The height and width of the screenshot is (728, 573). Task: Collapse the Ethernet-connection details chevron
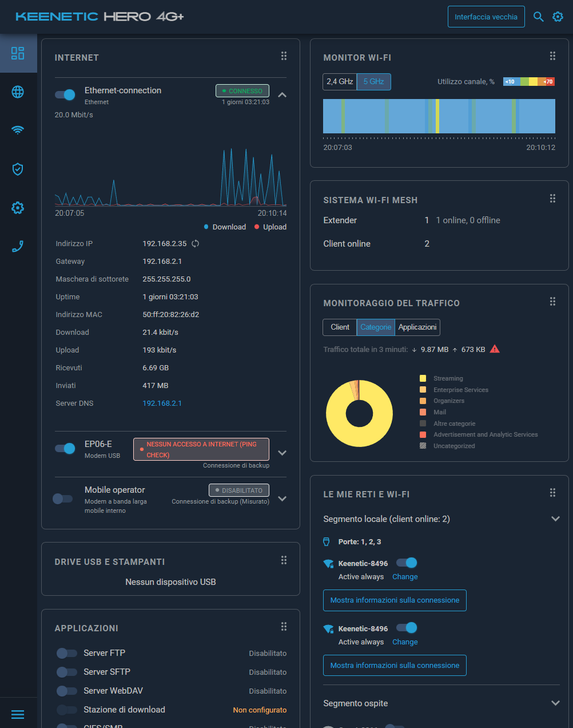click(x=282, y=95)
